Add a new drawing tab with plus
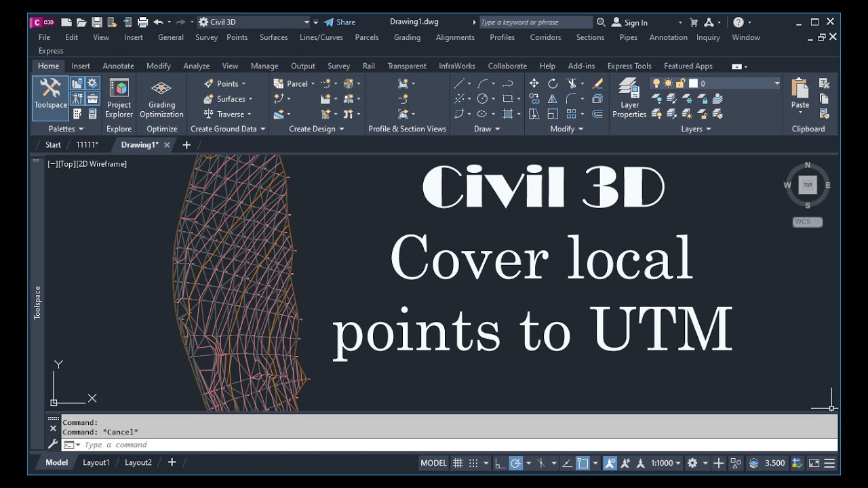 coord(186,144)
